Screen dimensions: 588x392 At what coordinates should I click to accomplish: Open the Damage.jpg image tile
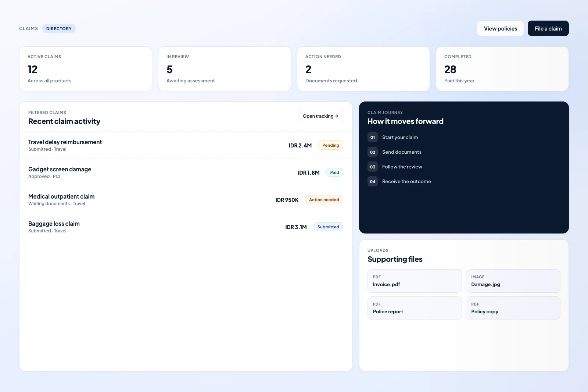pos(513,281)
